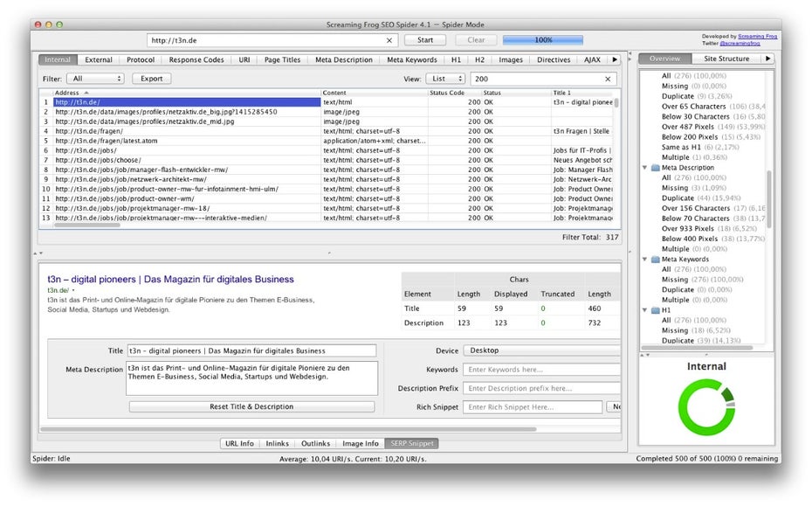This screenshot has width=812, height=506.
Task: Click the Meta Description text area
Action: click(x=251, y=378)
